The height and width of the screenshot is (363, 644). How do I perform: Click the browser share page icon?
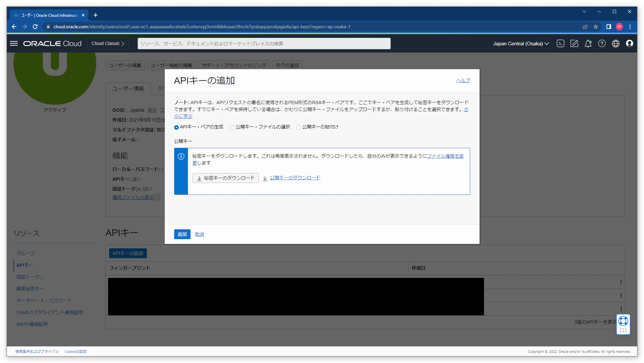point(585,27)
